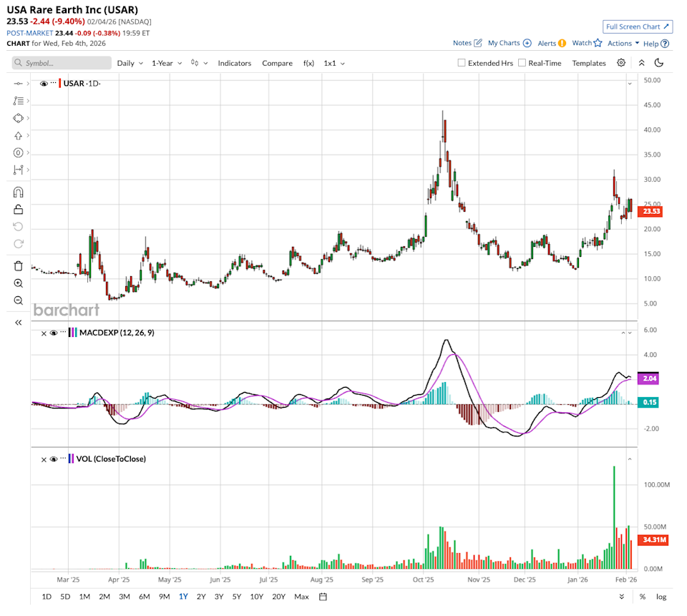Redo the last chart action
Viewport: 687px width, 616px height.
(x=18, y=243)
